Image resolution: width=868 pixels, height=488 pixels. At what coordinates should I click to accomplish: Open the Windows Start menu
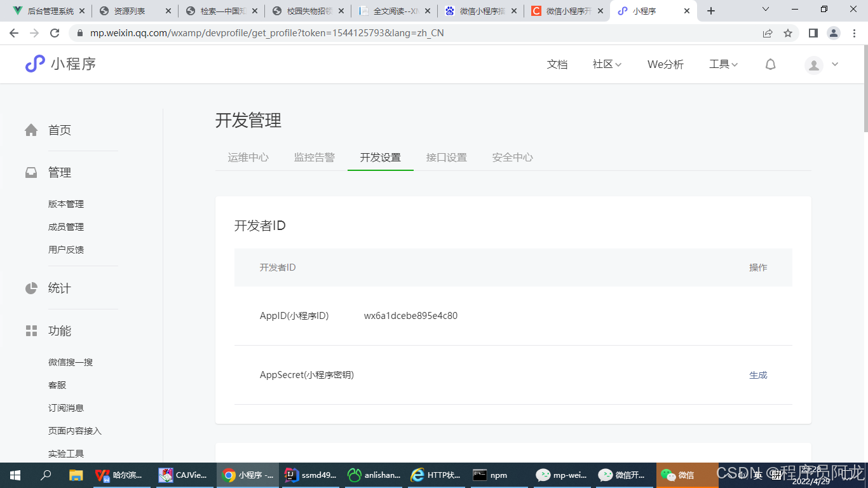15,475
